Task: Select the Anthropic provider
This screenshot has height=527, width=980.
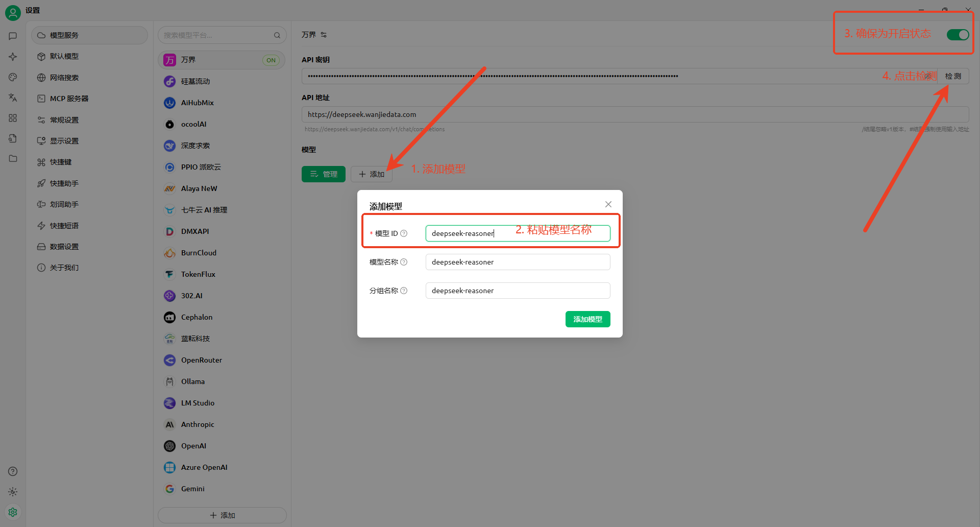Action: 222,424
